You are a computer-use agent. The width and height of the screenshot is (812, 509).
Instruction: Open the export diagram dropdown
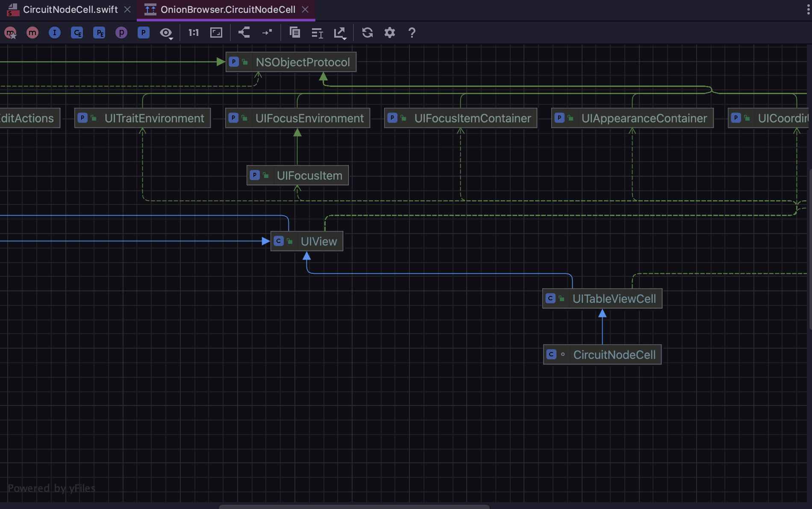click(x=340, y=33)
